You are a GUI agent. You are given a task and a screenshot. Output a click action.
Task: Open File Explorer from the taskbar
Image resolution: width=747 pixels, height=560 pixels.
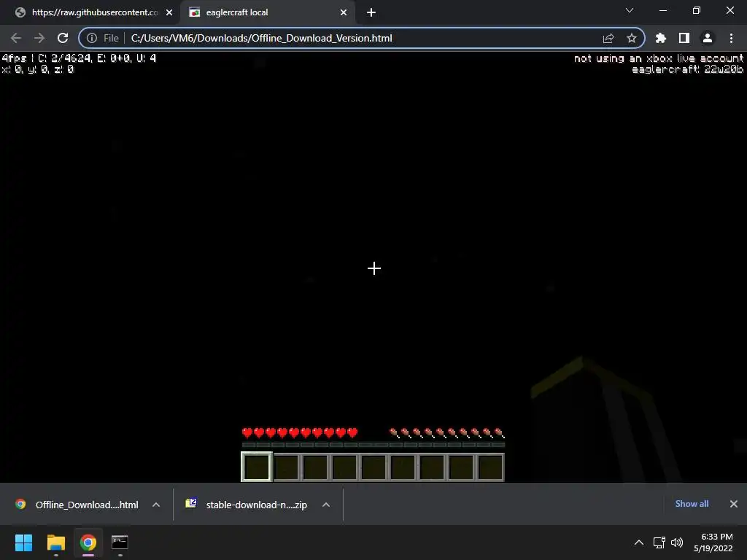tap(55, 542)
